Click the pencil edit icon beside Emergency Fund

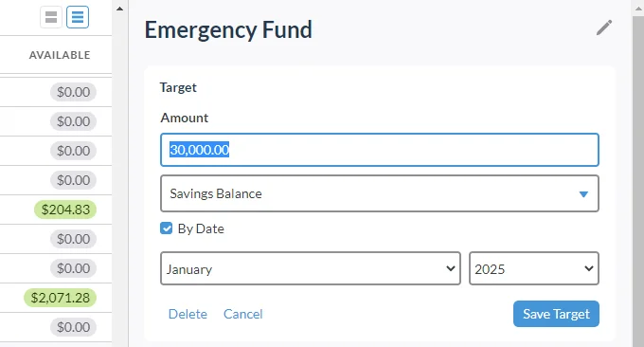(x=604, y=27)
